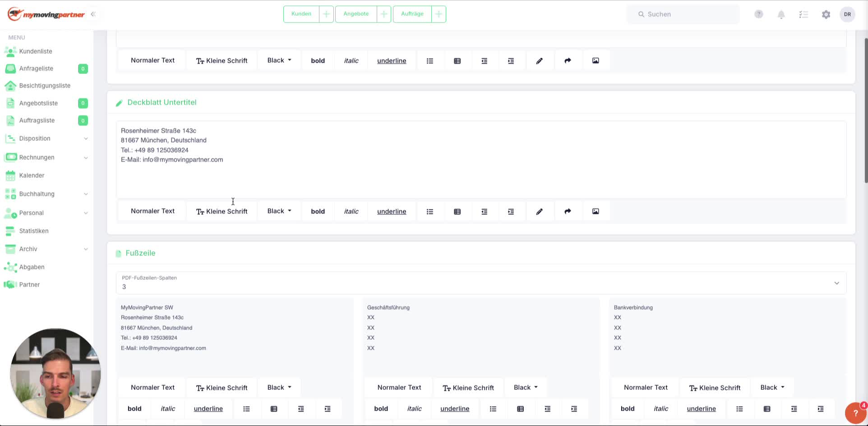Image resolution: width=868 pixels, height=426 pixels.
Task: Open Abgaben in sidebar
Action: coord(32,267)
